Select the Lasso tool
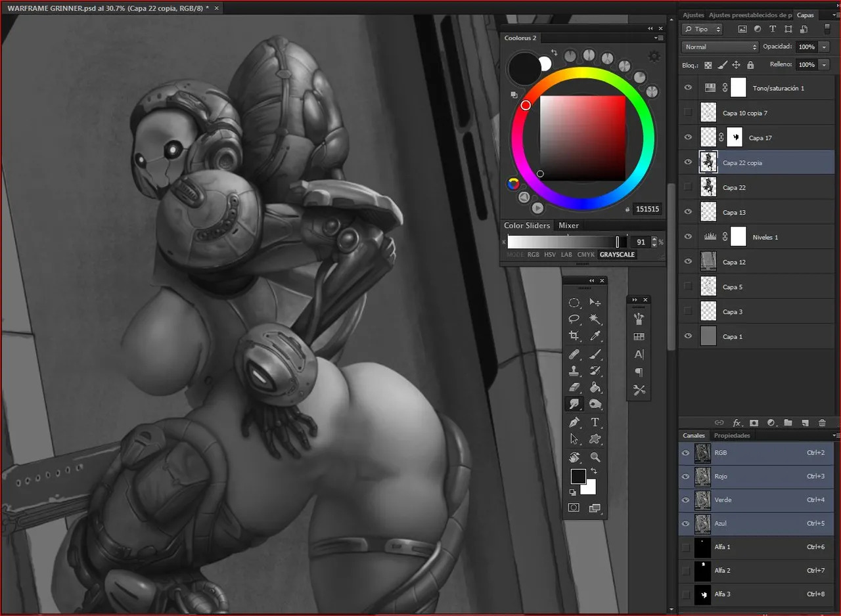The width and height of the screenshot is (841, 616). point(574,319)
